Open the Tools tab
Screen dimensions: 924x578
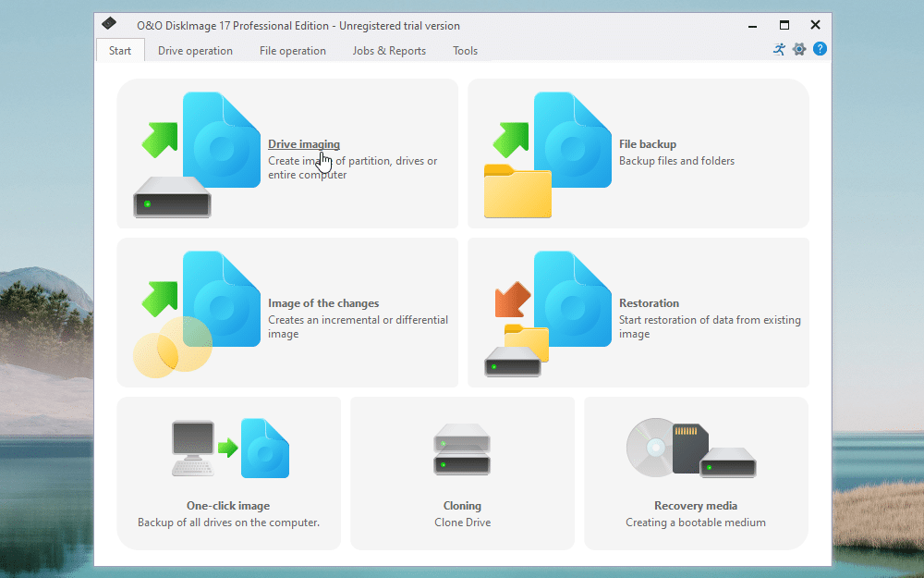(x=465, y=51)
